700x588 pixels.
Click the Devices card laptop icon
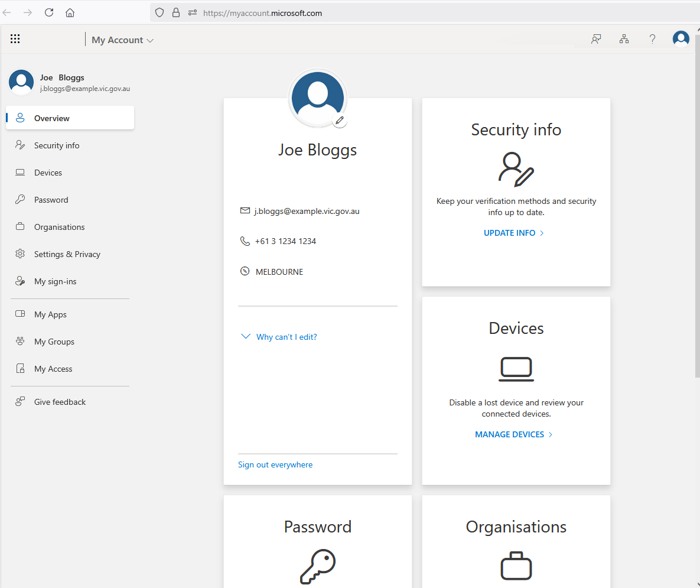click(516, 369)
